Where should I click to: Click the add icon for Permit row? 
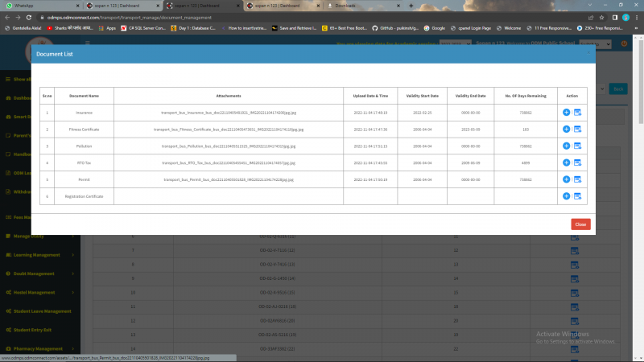(567, 179)
